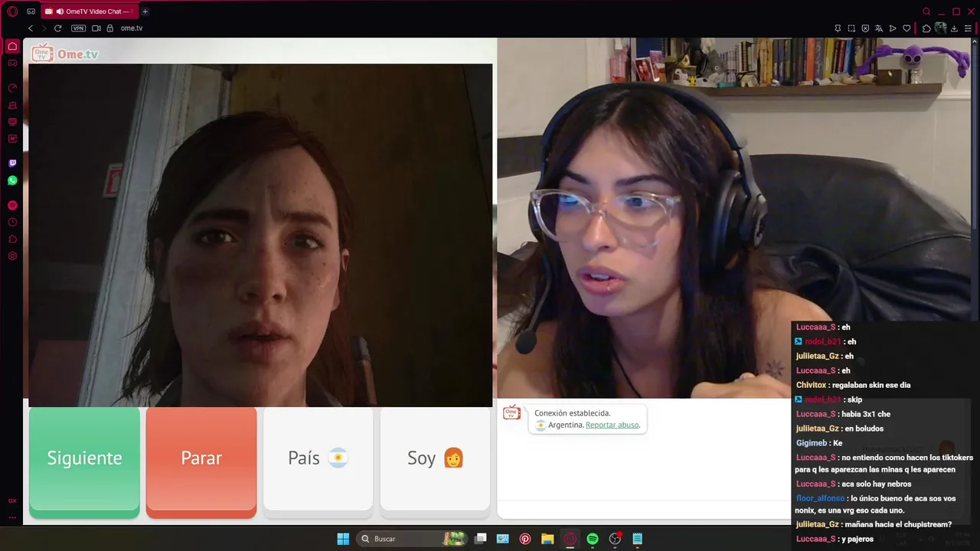Add page to bookmarks heart
The image size is (980, 551).
(906, 28)
